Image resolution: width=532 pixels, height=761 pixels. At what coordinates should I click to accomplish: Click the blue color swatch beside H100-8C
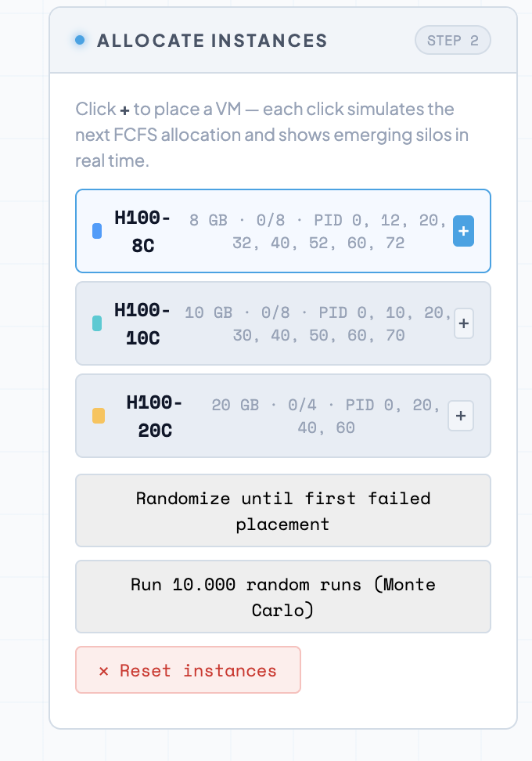click(97, 231)
